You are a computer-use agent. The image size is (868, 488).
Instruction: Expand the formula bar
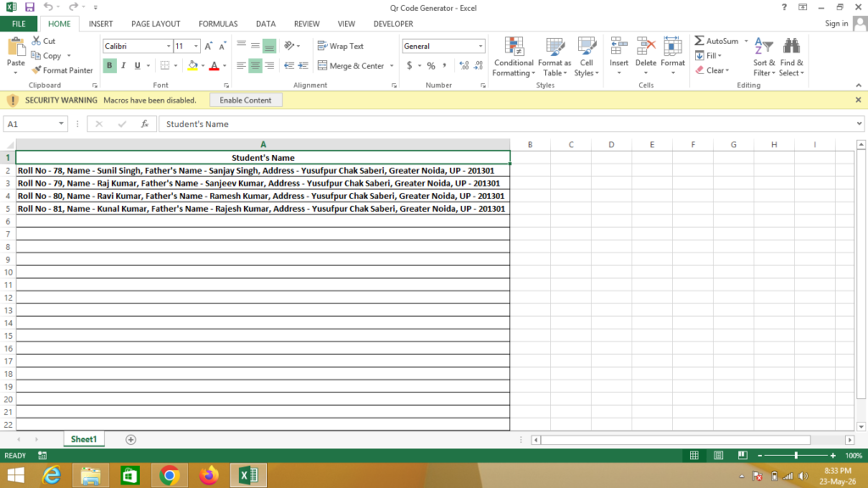(x=859, y=124)
